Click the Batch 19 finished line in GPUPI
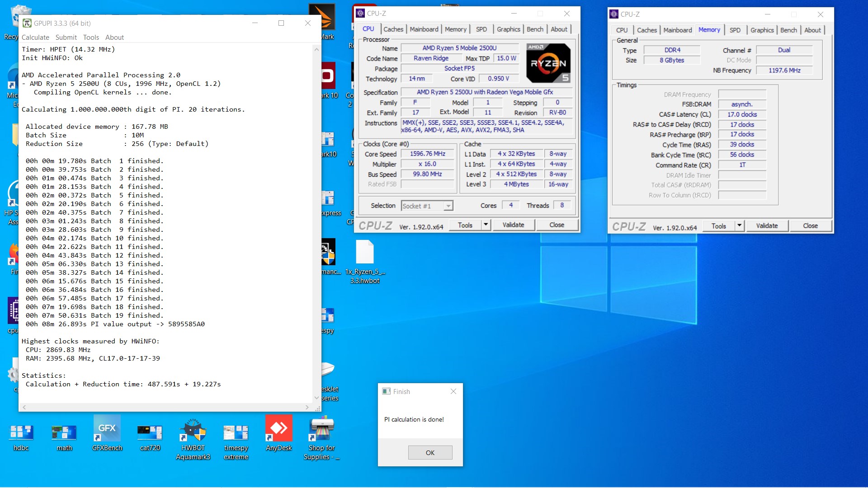The height and width of the screenshot is (488, 868). click(x=94, y=315)
